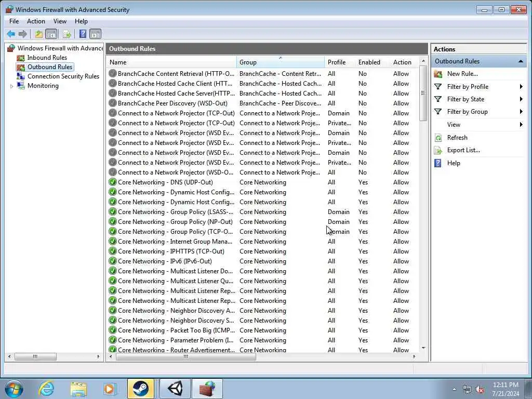Click the rules list vertical scrollbar thumb

point(423,93)
